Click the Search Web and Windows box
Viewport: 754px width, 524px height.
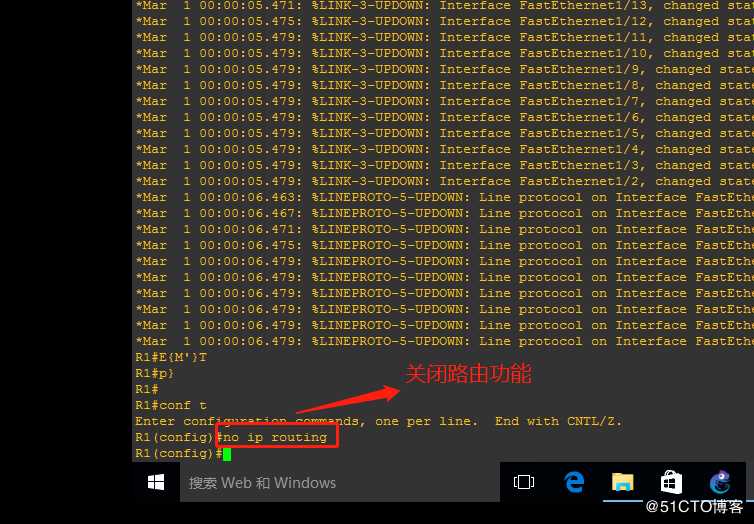339,482
